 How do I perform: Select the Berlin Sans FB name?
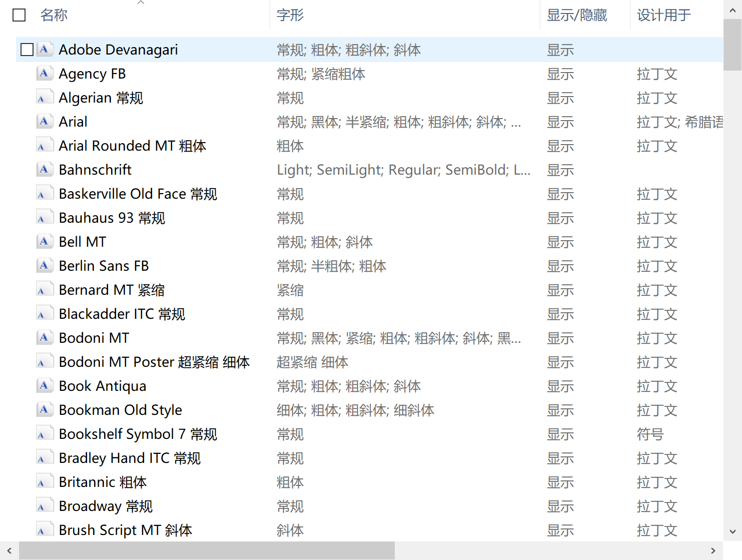(104, 266)
